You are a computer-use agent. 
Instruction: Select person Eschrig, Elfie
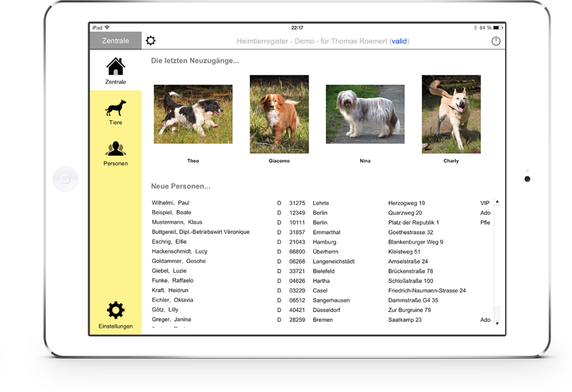click(x=169, y=242)
